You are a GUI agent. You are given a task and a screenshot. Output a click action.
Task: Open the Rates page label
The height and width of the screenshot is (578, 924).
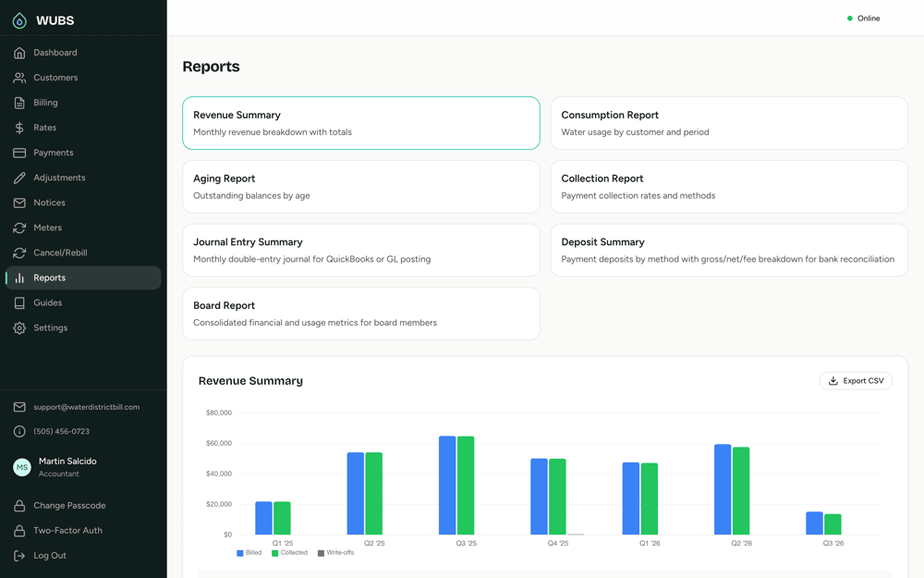[44, 128]
